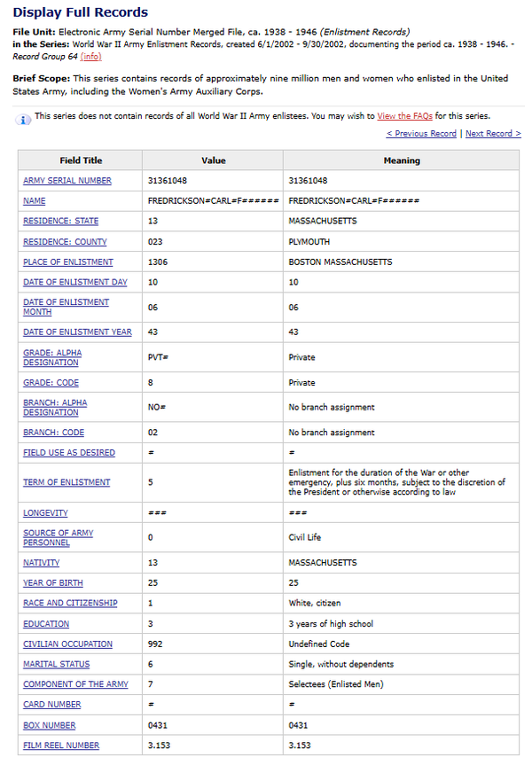Open Residence: State field definition

61,221
